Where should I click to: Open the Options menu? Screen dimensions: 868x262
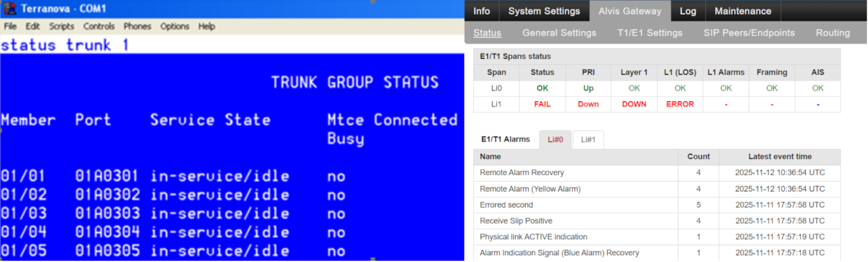click(x=175, y=27)
